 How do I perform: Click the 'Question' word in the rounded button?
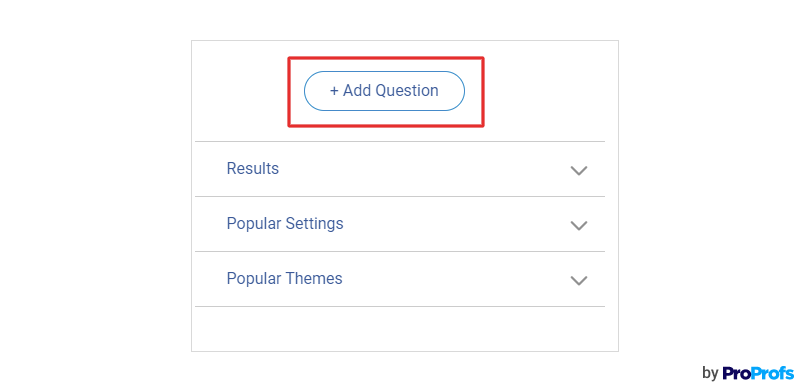click(x=407, y=91)
